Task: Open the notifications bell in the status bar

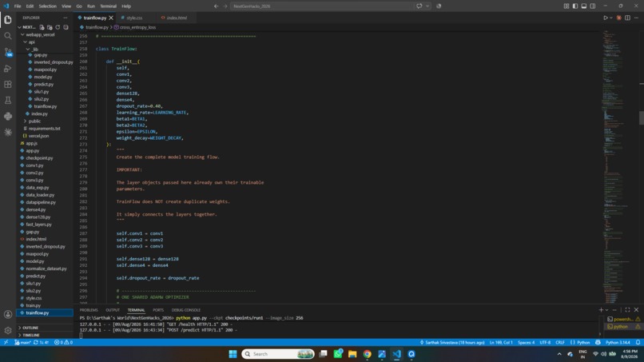Action: click(638, 342)
